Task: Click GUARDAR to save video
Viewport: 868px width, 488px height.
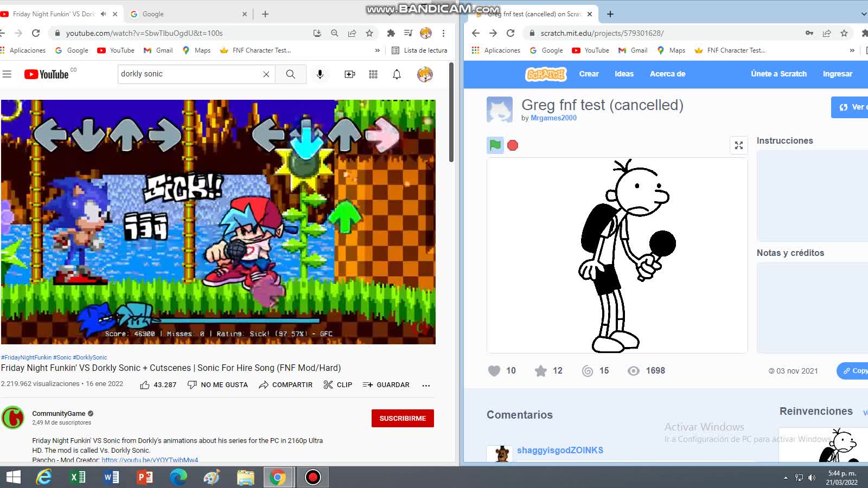Action: 386,385
